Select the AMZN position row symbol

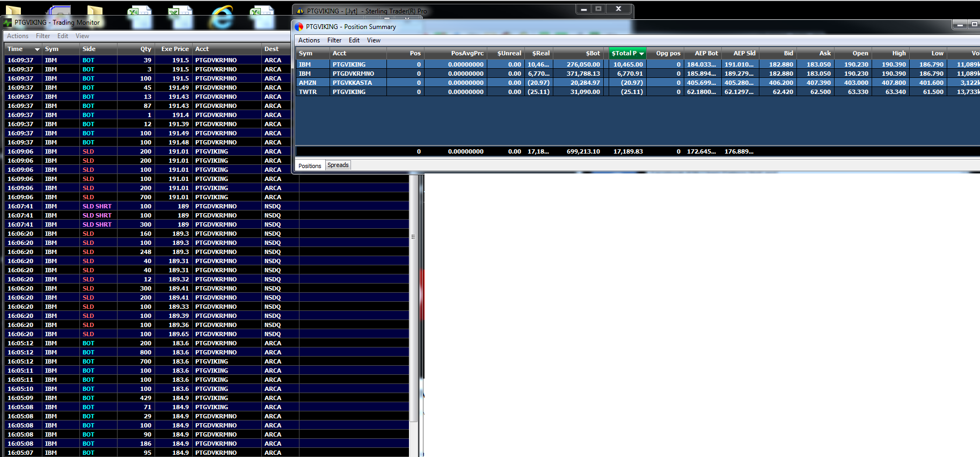pos(308,83)
